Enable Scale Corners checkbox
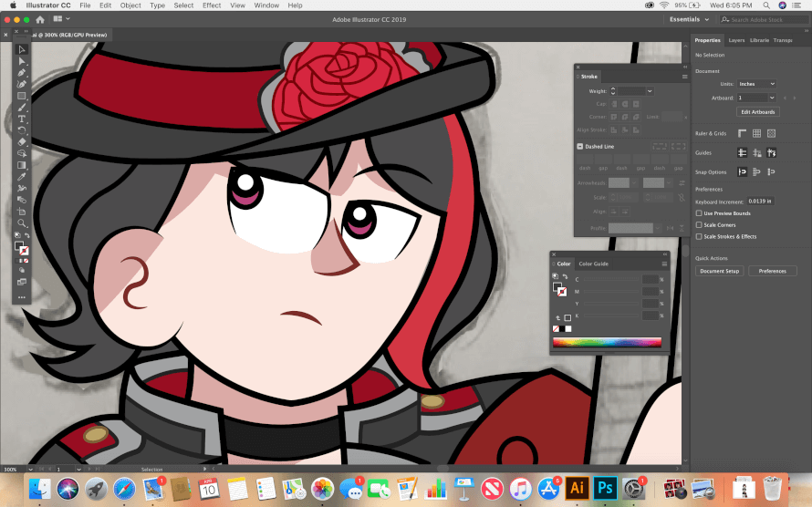This screenshot has width=812, height=507. tap(699, 225)
